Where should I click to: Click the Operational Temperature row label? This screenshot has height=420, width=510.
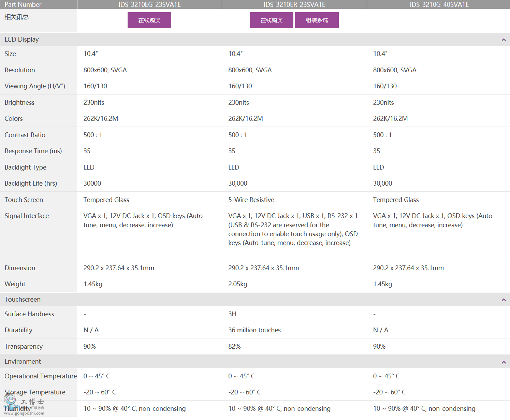tap(41, 376)
